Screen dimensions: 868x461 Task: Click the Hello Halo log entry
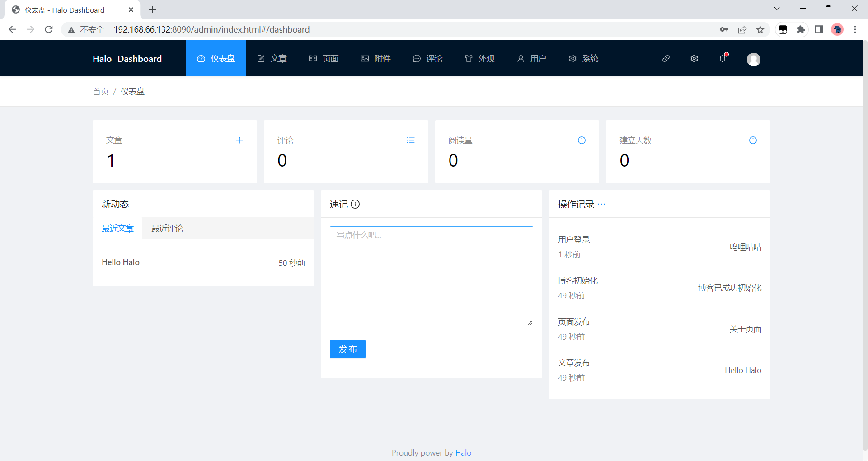[x=743, y=370]
